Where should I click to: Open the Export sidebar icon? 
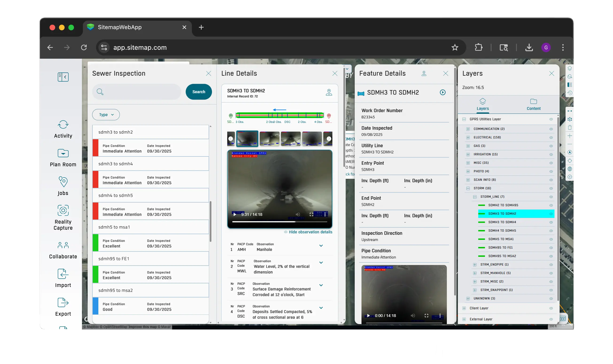tap(63, 302)
